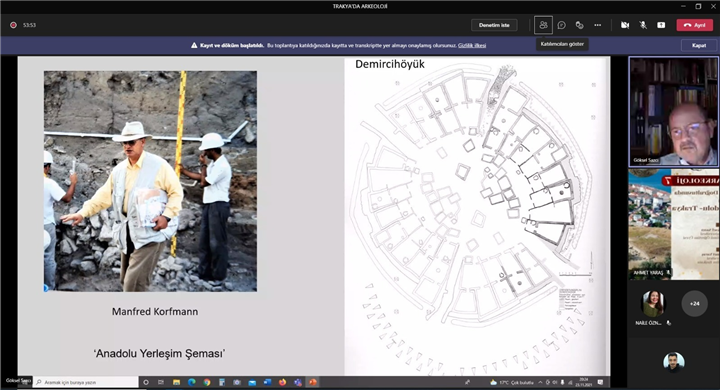Screen dimensions: 720x390
Task: Click NAİLE ÖZN... participant avatar
Action: pos(652,303)
